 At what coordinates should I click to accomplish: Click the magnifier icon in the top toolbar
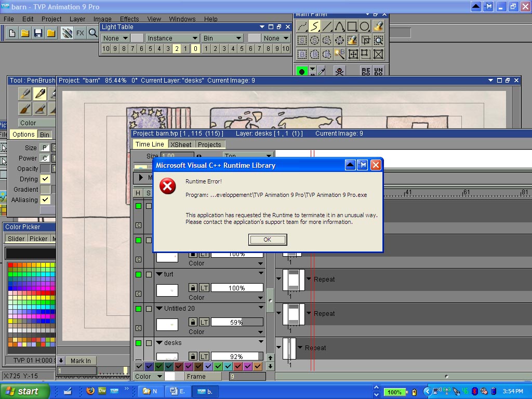click(x=92, y=33)
